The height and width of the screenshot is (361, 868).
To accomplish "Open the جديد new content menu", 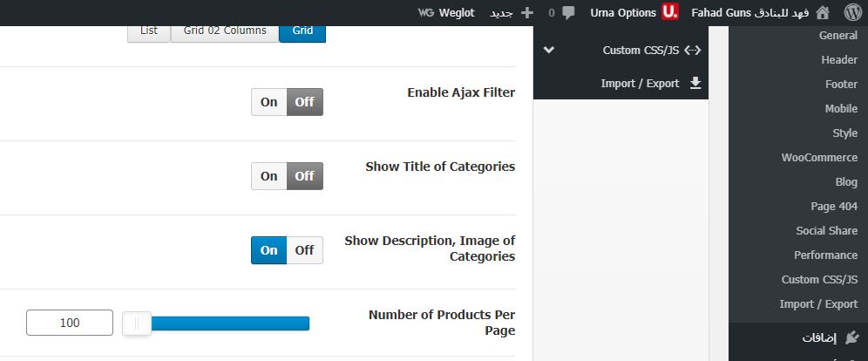I will pos(512,13).
